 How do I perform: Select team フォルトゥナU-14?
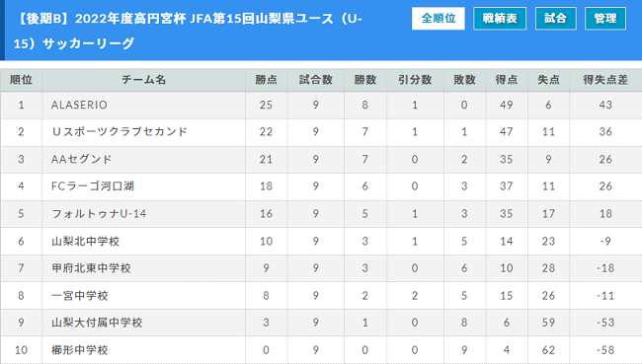(x=99, y=213)
